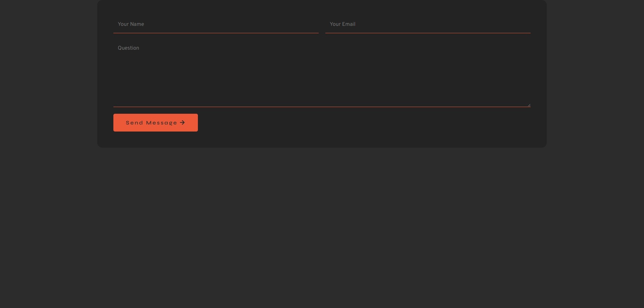644x308 pixels.
Task: Click the arrow icon on Send Message
Action: (x=182, y=123)
